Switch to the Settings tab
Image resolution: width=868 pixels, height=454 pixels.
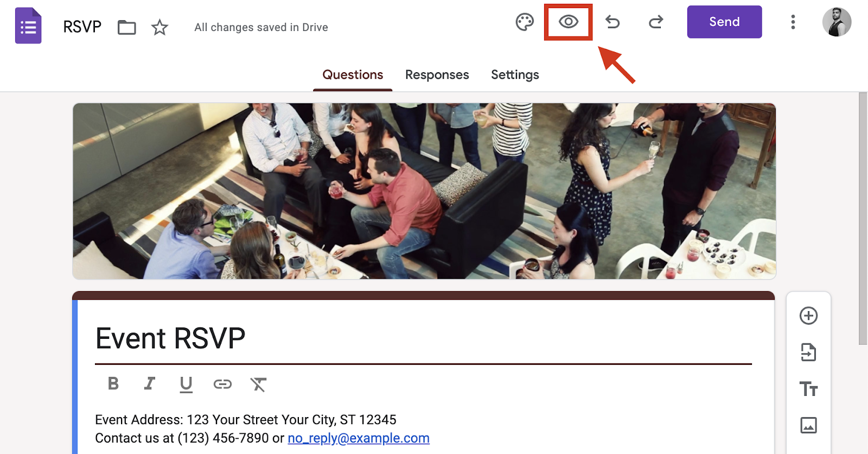tap(515, 75)
